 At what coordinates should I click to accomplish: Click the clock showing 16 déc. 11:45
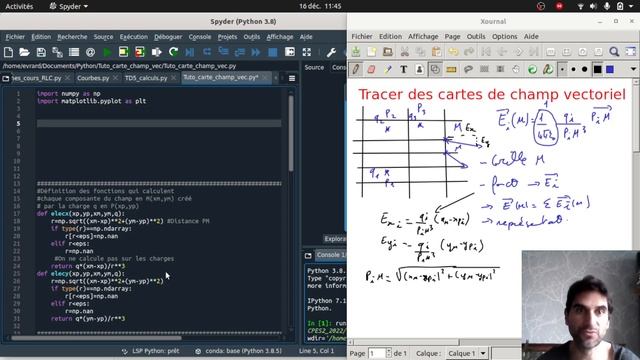[x=320, y=6]
